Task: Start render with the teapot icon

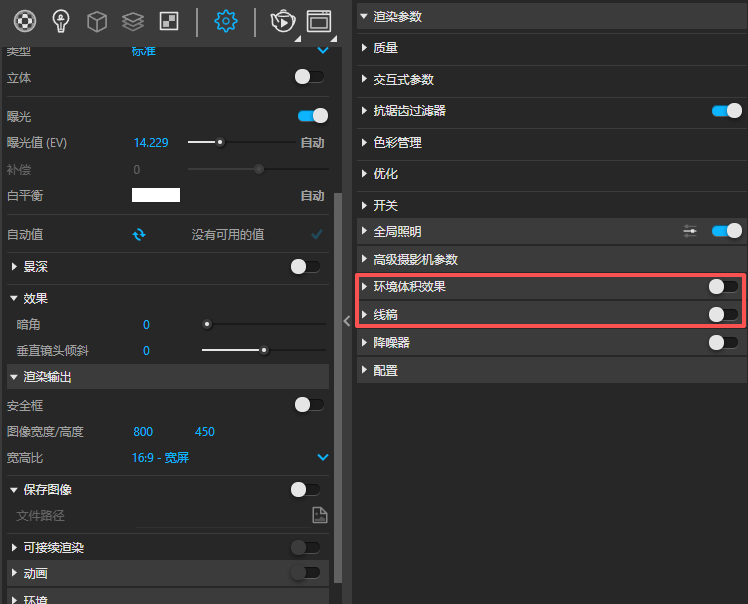Action: tap(283, 20)
